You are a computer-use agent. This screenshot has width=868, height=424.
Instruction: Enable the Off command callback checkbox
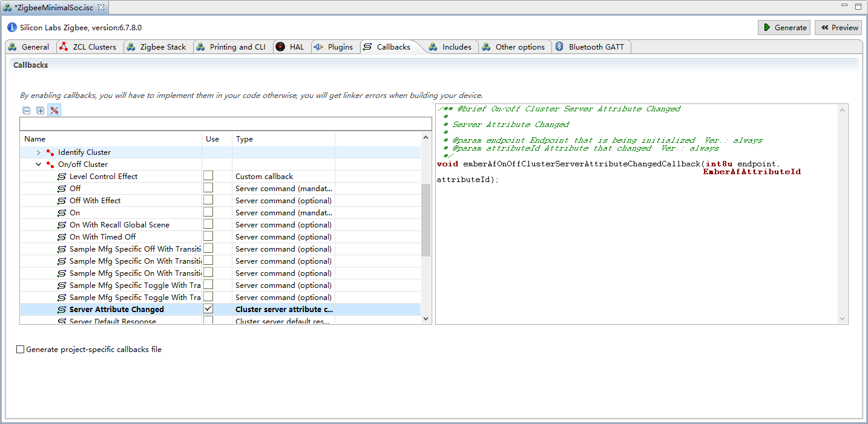click(208, 188)
